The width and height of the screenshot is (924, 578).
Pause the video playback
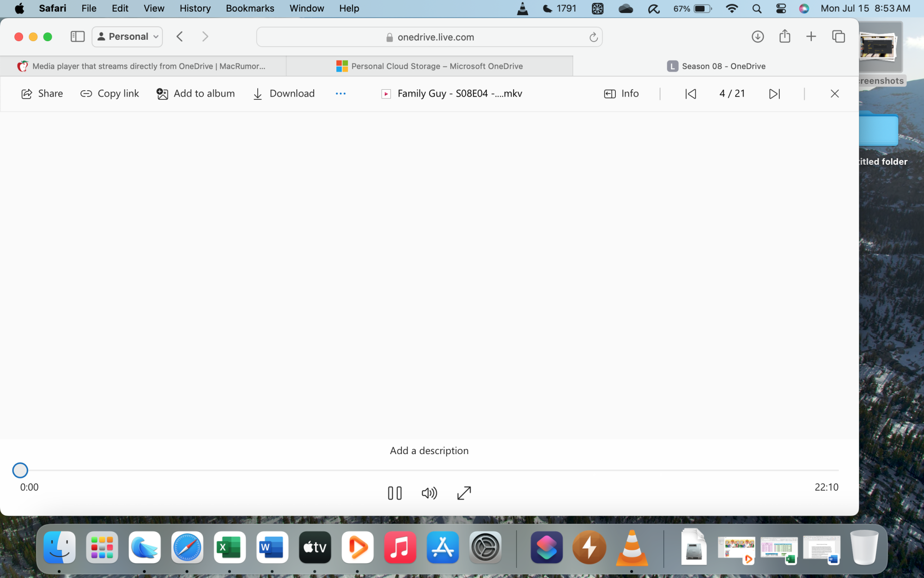point(395,493)
